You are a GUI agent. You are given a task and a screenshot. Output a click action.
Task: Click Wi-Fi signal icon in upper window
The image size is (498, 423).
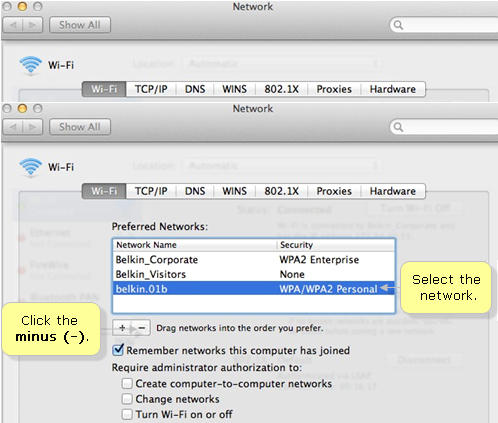[31, 65]
